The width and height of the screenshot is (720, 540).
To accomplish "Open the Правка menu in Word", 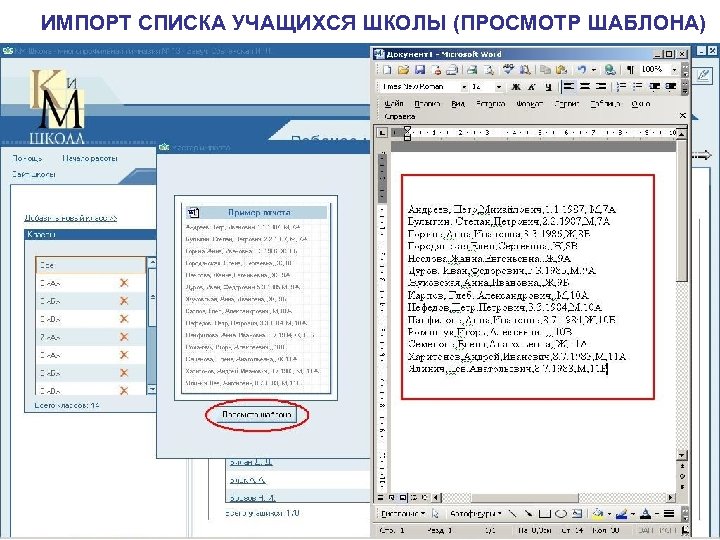I will coord(427,104).
